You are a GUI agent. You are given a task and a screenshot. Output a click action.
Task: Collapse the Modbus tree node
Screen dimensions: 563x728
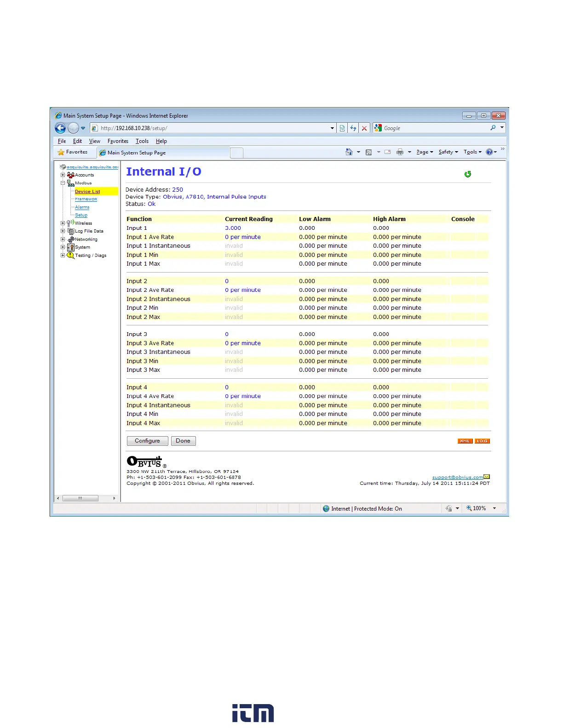[63, 183]
